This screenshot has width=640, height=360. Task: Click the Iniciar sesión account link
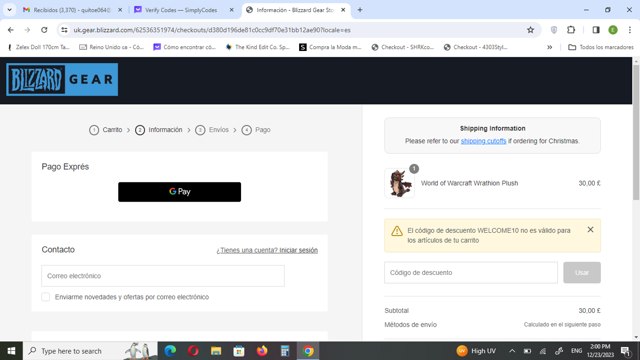(x=298, y=250)
